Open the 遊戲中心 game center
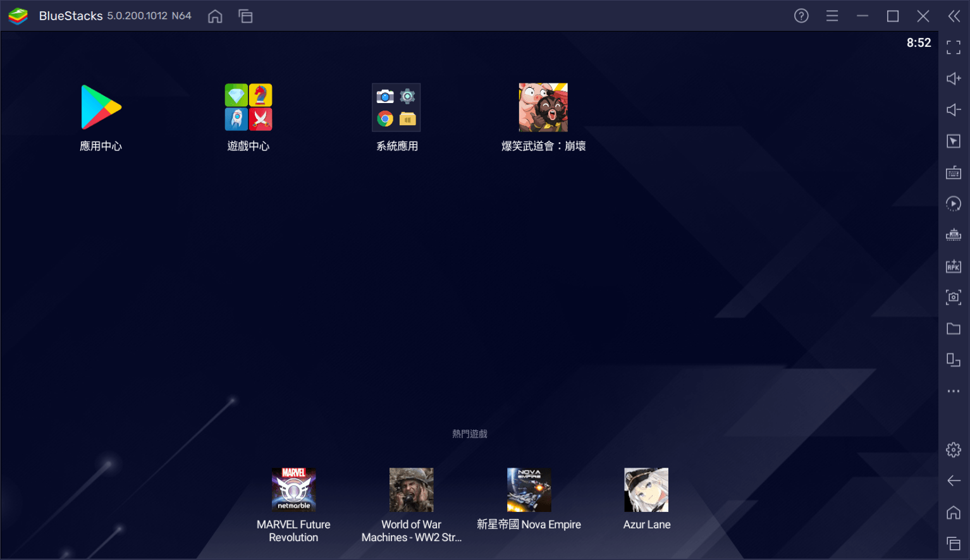This screenshot has width=970, height=560. pyautogui.click(x=249, y=107)
